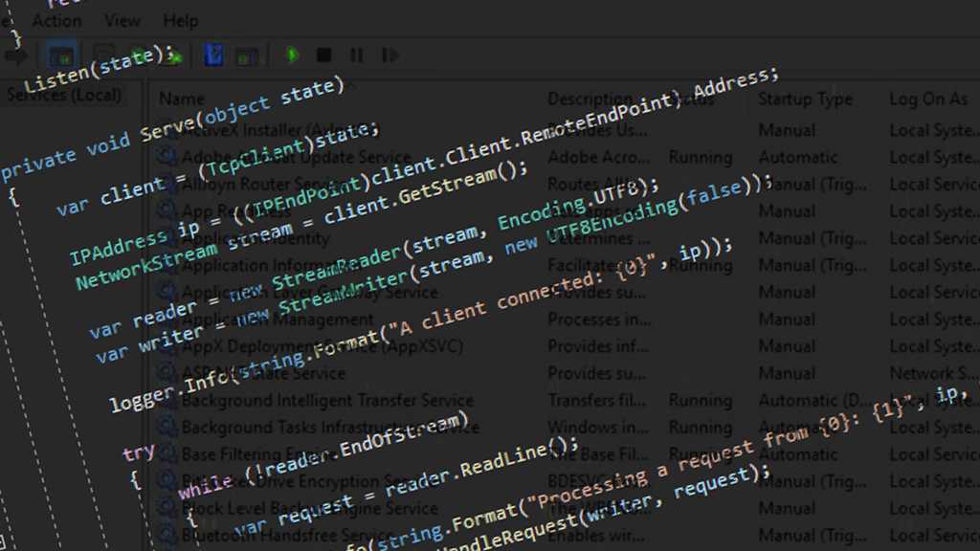The image size is (980, 551).
Task: Select Services (Local) in console tree
Action: pyautogui.click(x=64, y=95)
